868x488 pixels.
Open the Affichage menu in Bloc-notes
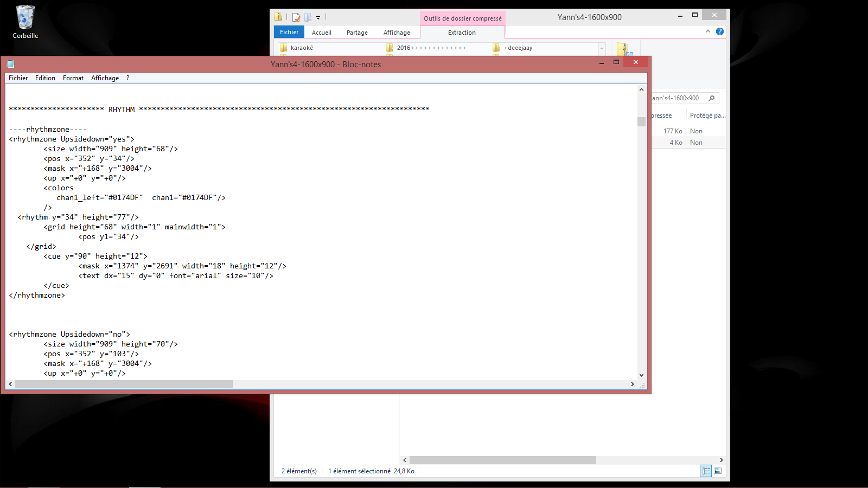click(105, 78)
